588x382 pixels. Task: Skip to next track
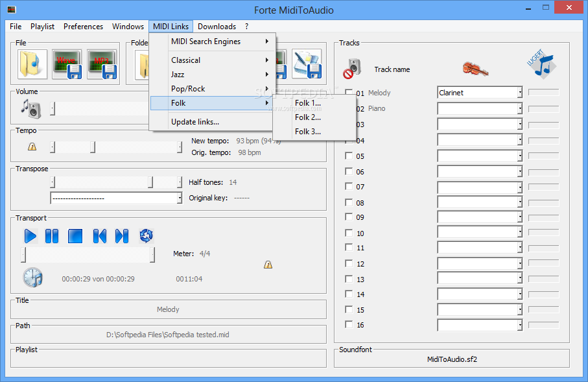tap(122, 236)
